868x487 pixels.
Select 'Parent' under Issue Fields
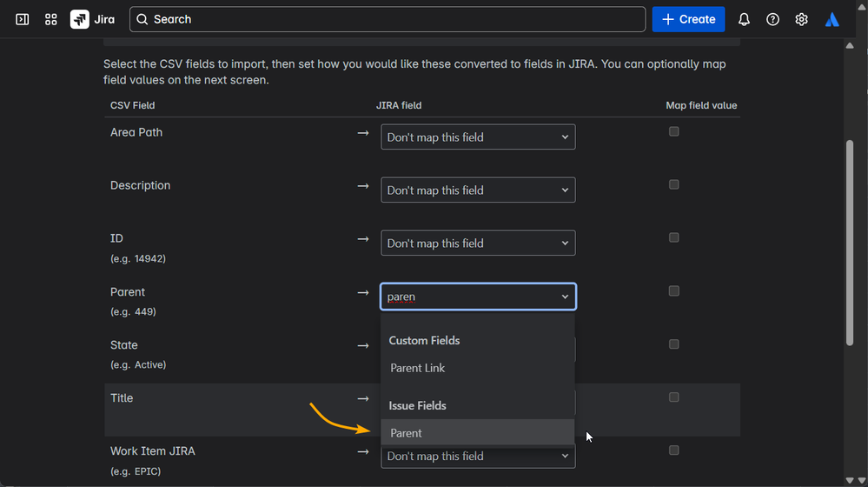477,433
